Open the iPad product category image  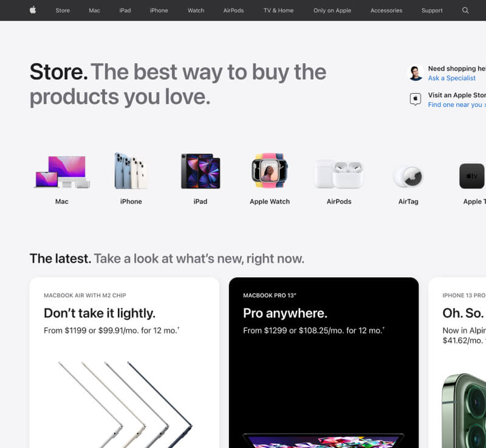tap(200, 171)
